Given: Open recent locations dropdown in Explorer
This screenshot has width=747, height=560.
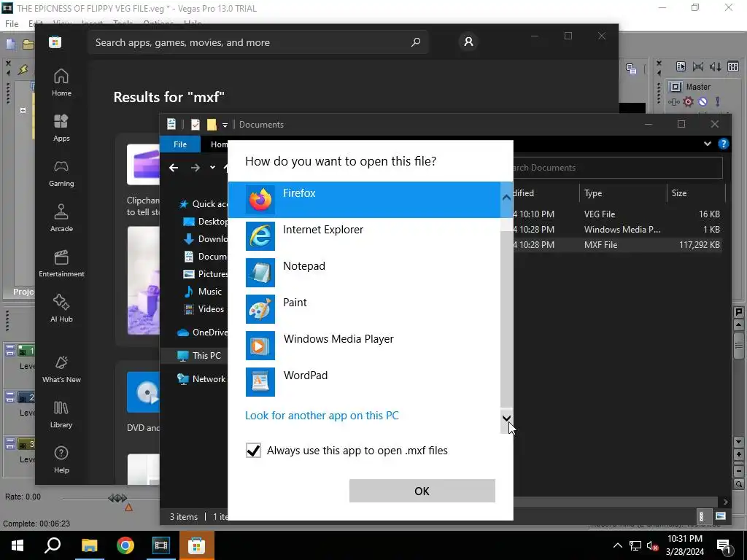Looking at the screenshot, I should tap(212, 168).
